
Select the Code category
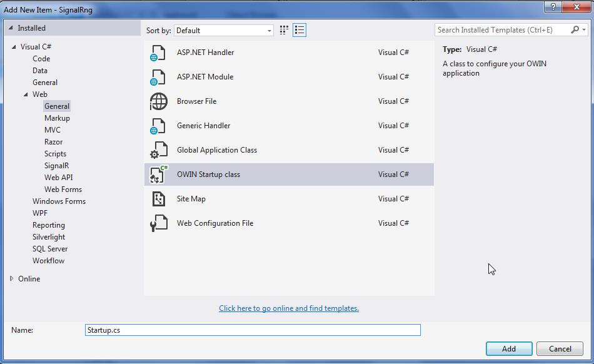coord(41,59)
